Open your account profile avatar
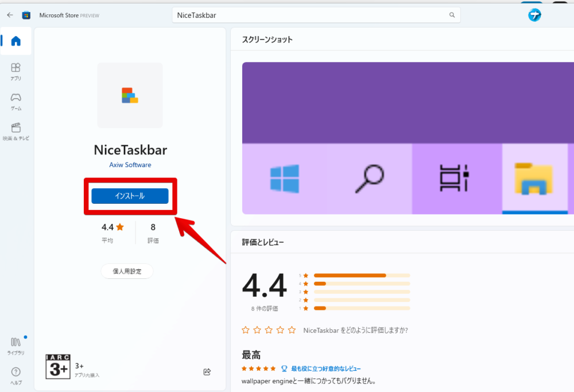This screenshot has width=574, height=392. click(534, 15)
